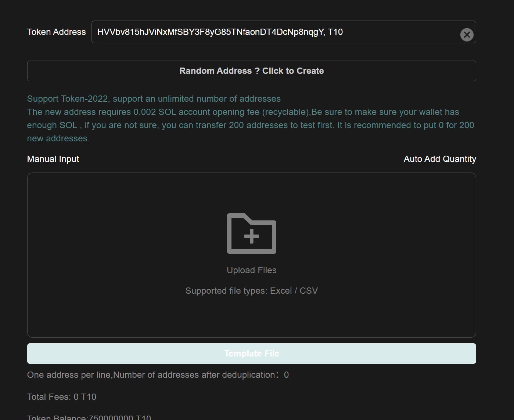Click the deduplication address count line

(x=158, y=375)
